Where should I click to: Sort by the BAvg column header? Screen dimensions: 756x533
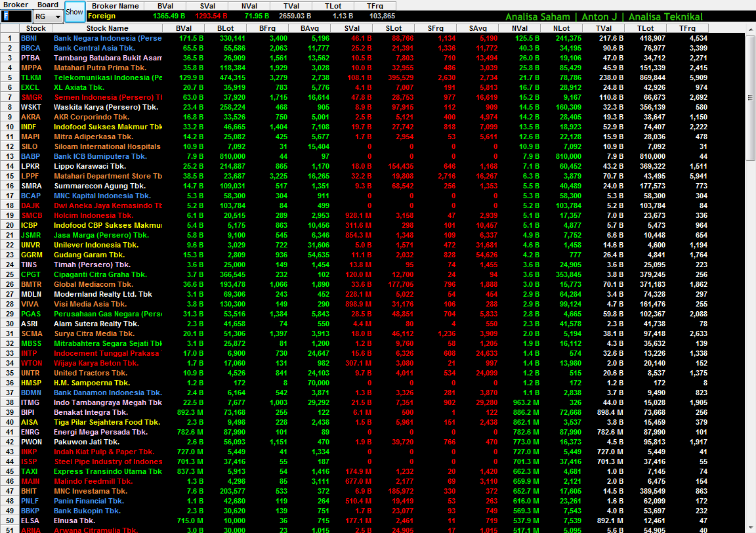coord(310,28)
